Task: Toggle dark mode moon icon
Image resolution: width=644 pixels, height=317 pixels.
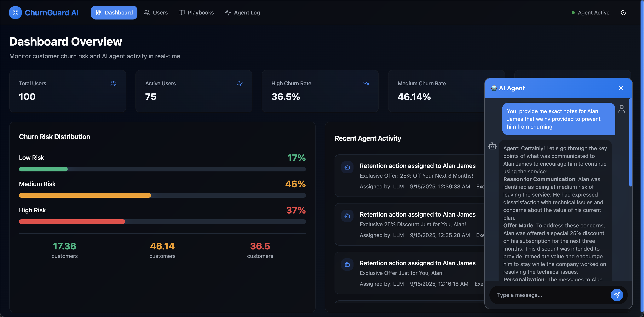Action: point(623,13)
